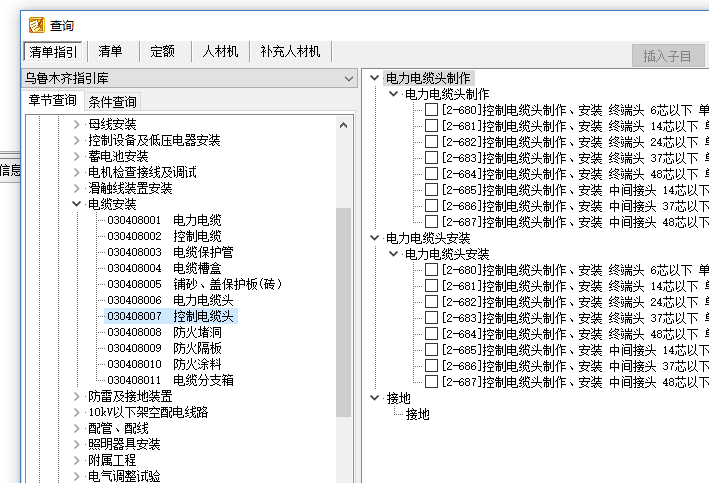
Task: Click the 插入子目 button
Action: (x=668, y=56)
